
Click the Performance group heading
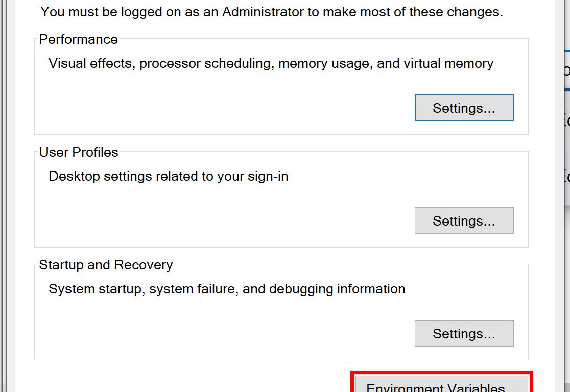pos(78,39)
